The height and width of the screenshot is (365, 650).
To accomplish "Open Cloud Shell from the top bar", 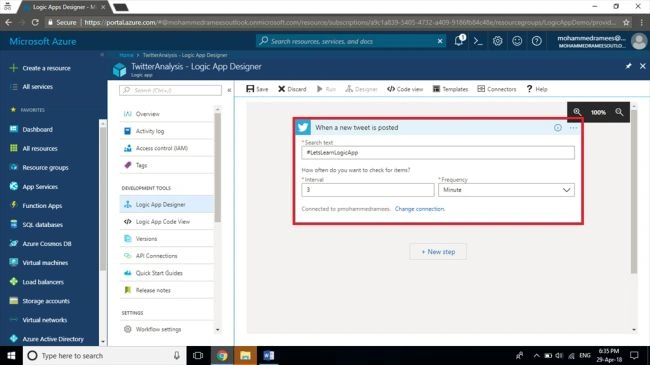I will (x=478, y=41).
